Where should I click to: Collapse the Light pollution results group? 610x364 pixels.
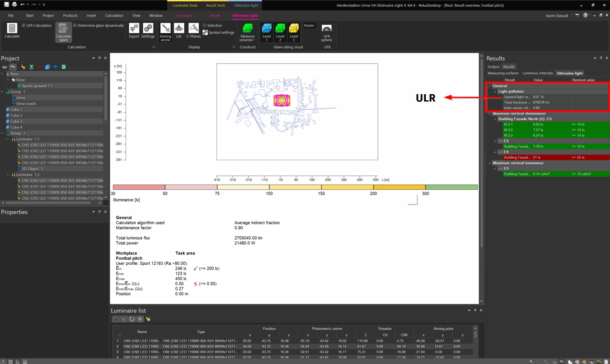click(495, 91)
